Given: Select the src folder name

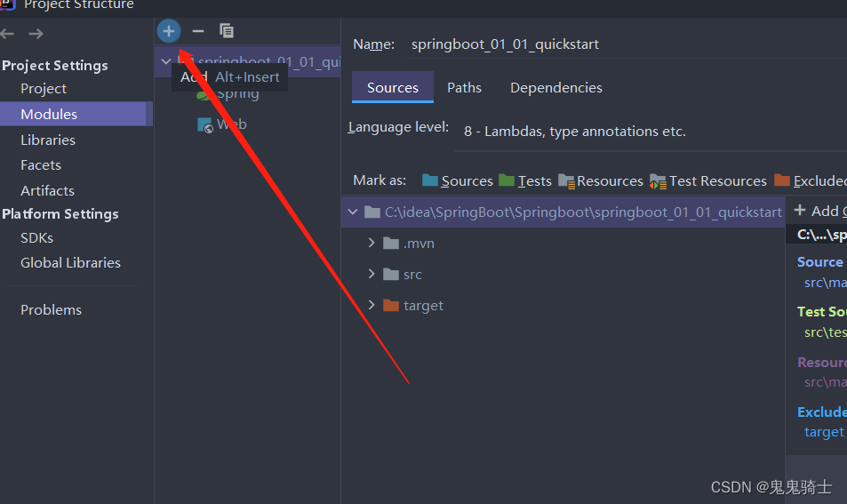Looking at the screenshot, I should pos(412,275).
